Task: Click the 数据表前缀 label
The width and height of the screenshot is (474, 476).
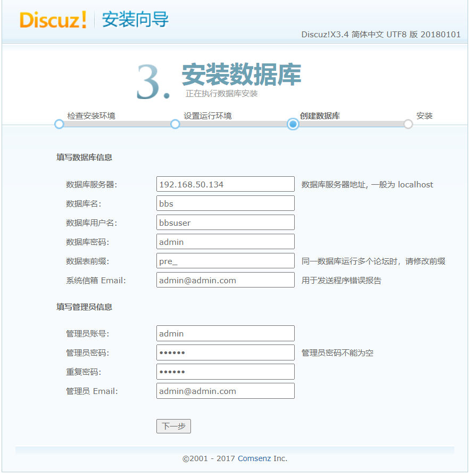Action: [88, 261]
